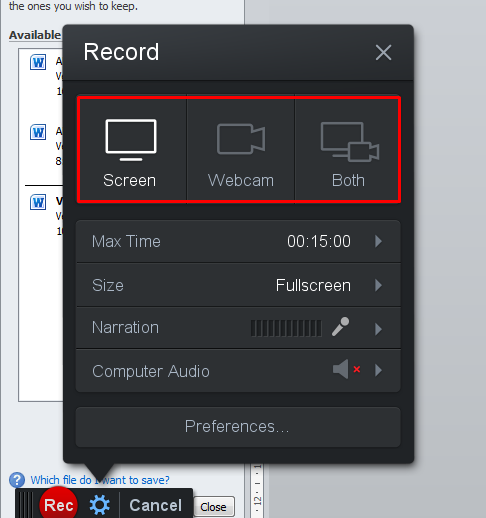Image resolution: width=486 pixels, height=518 pixels.
Task: Start recording with the red Rec button
Action: pyautogui.click(x=59, y=505)
